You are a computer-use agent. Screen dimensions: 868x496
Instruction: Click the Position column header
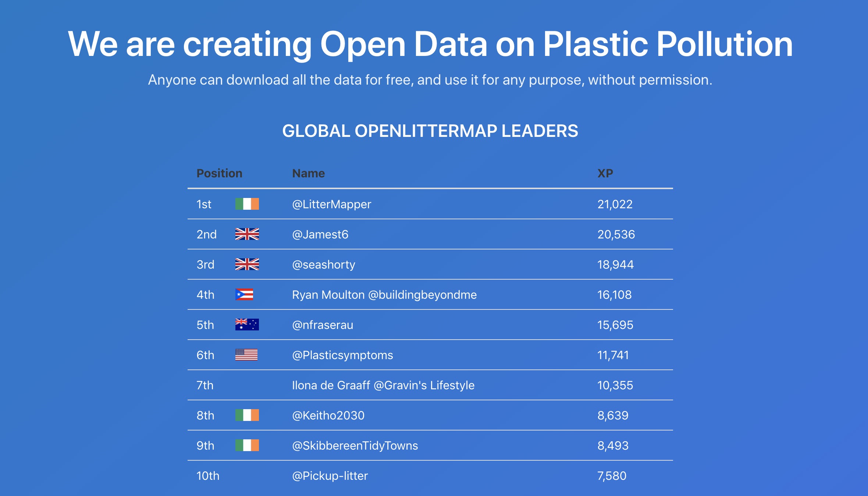point(219,173)
